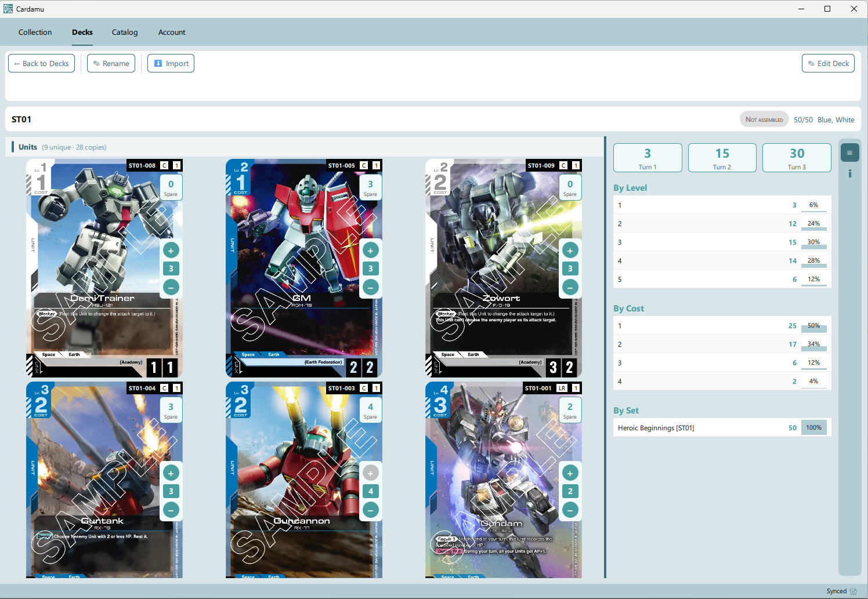
Task: Open the Account tab
Action: click(172, 32)
